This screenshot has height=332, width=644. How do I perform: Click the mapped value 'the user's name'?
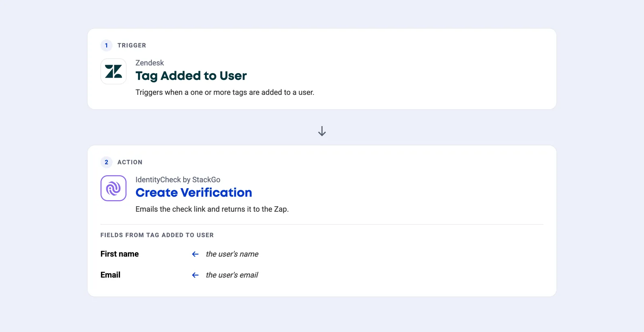(232, 254)
